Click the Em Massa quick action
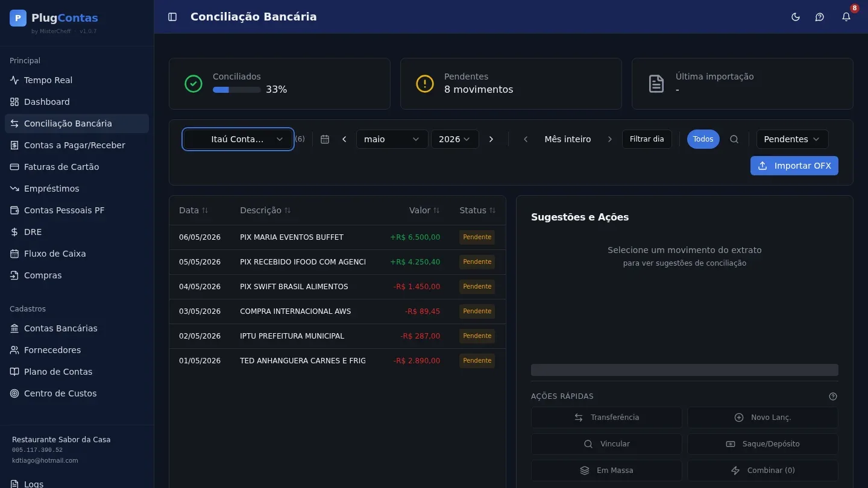The height and width of the screenshot is (488, 868). click(x=606, y=471)
